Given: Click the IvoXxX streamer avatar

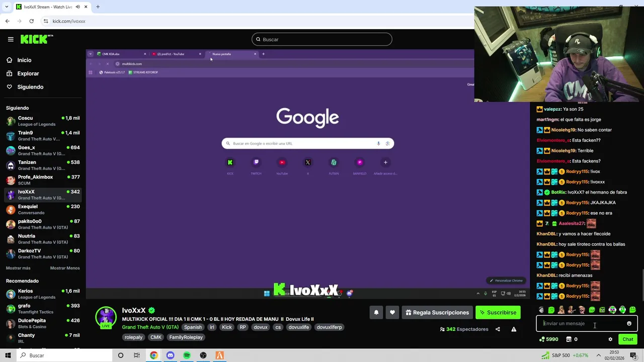Looking at the screenshot, I should tap(106, 317).
